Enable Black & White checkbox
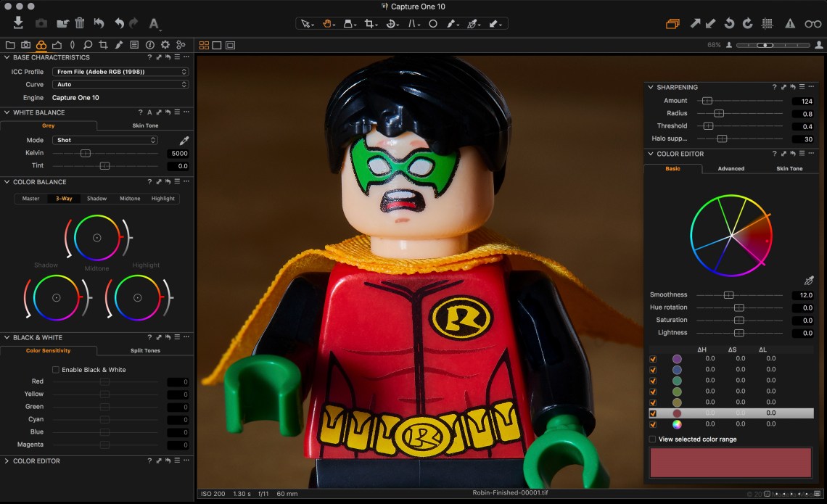Image resolution: width=827 pixels, height=504 pixels. tap(56, 370)
